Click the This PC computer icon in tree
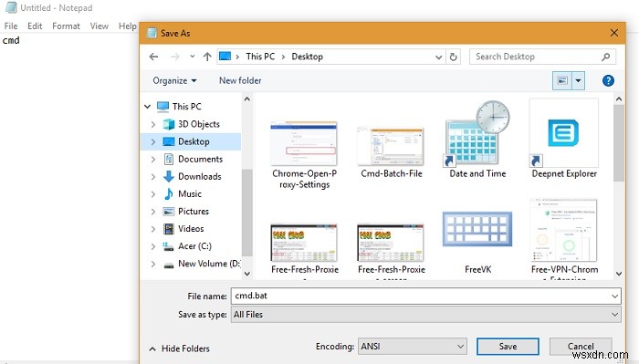This screenshot has height=364, width=639. [162, 107]
